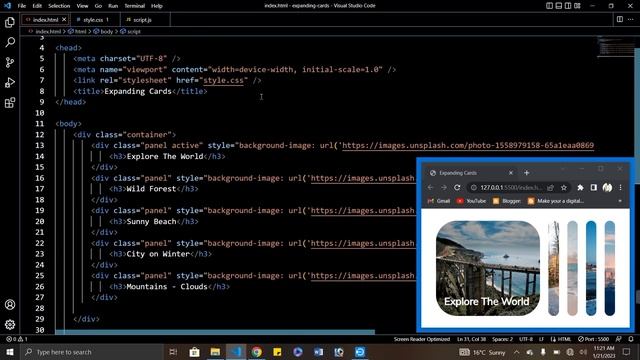The width and height of the screenshot is (640, 360).
Task: Open the YouTube bookmark
Action: 471,201
